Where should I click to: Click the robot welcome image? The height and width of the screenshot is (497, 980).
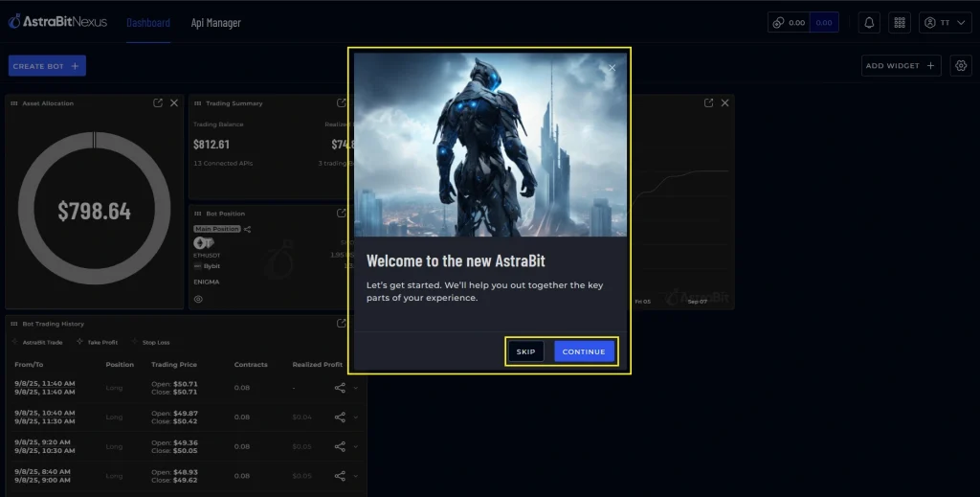pos(490,145)
